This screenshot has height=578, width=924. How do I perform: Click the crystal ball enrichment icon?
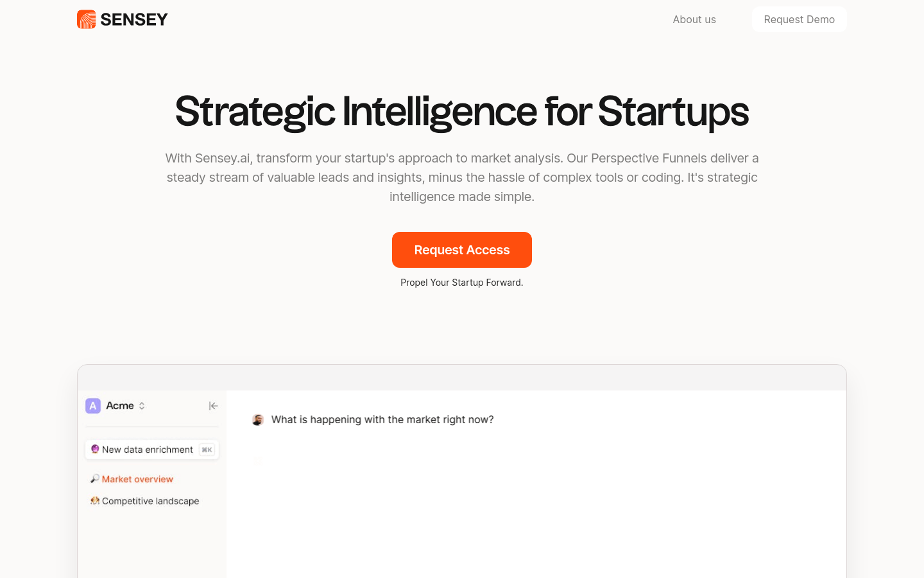95,449
